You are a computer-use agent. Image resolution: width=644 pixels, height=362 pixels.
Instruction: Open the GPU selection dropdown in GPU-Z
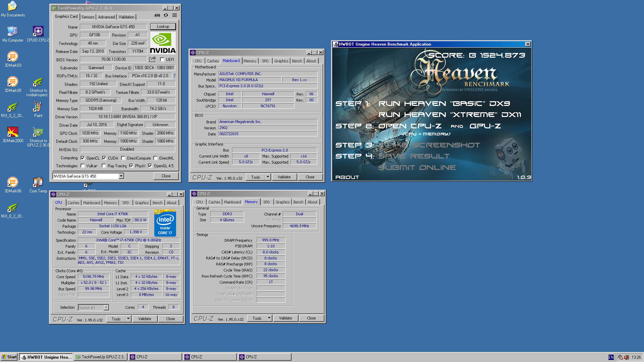point(121,176)
